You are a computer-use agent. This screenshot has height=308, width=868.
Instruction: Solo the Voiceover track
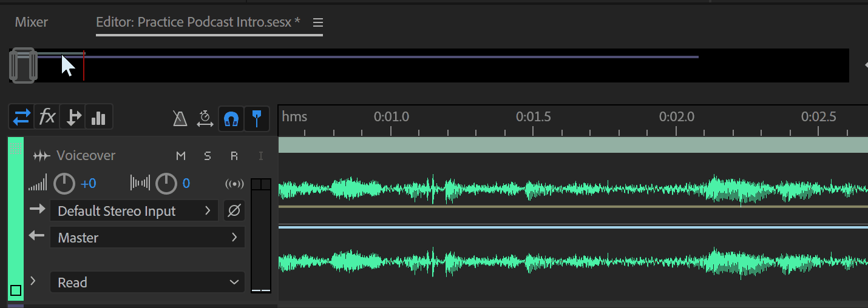coord(208,156)
